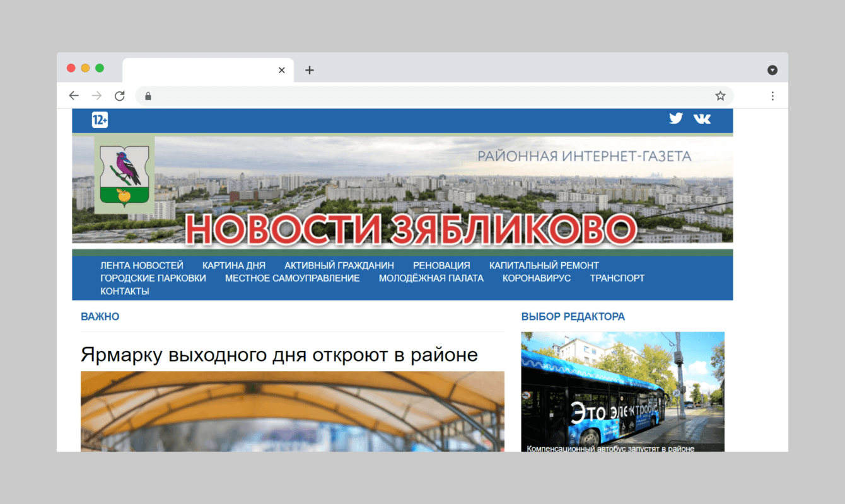The width and height of the screenshot is (845, 504).
Task: Open the РЕНОВАЦИЯ navigation section
Action: (x=441, y=265)
